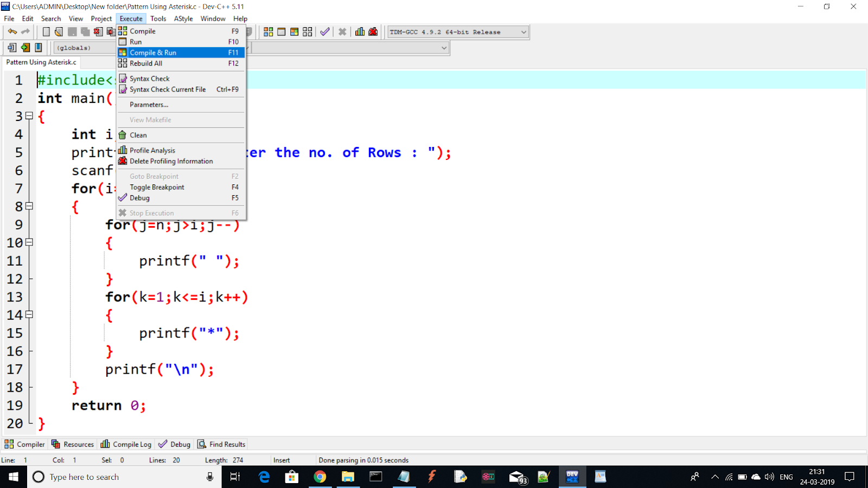Click the Redo arrow icon in toolbar

(x=25, y=32)
